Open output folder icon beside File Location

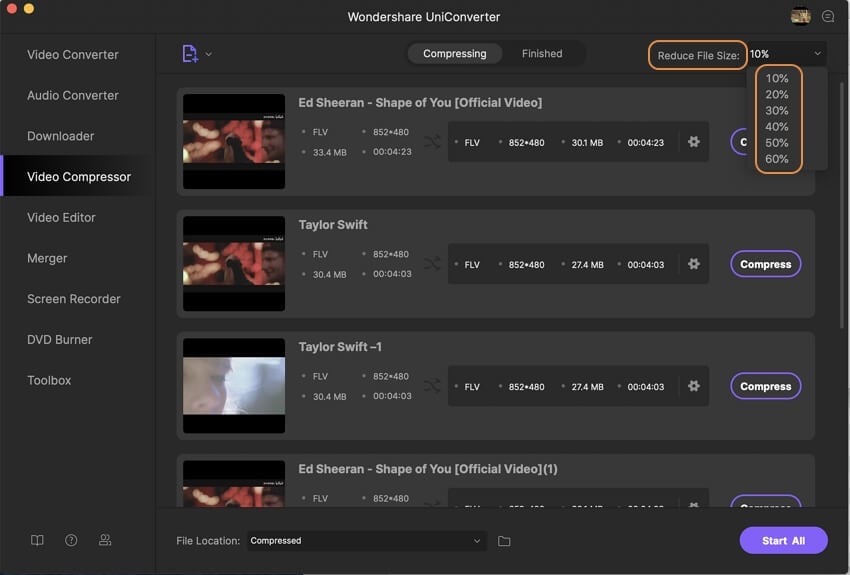tap(504, 541)
